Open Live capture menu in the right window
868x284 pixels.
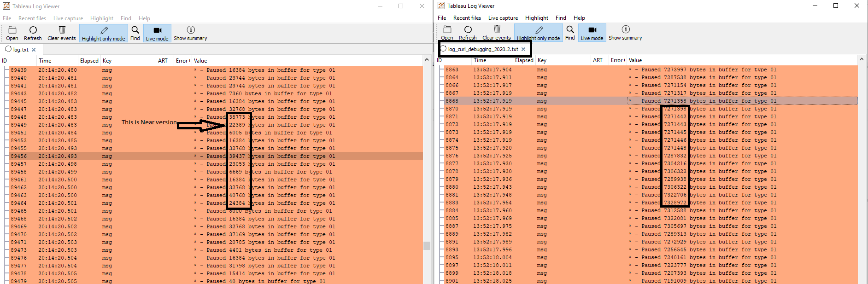[x=503, y=18]
